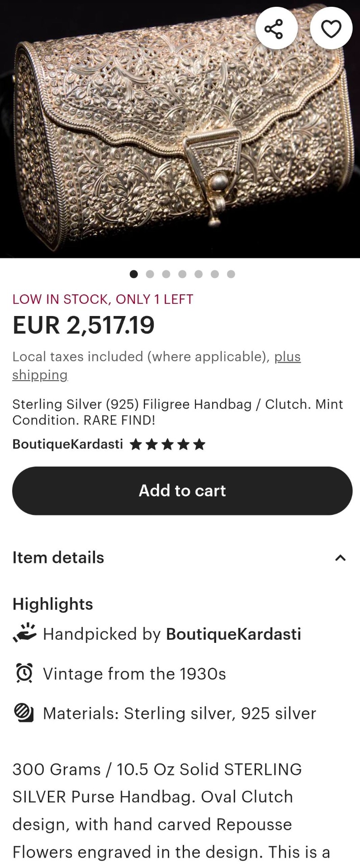Click the Vintage from the 1930s highlight
360x868 pixels.
click(x=134, y=674)
